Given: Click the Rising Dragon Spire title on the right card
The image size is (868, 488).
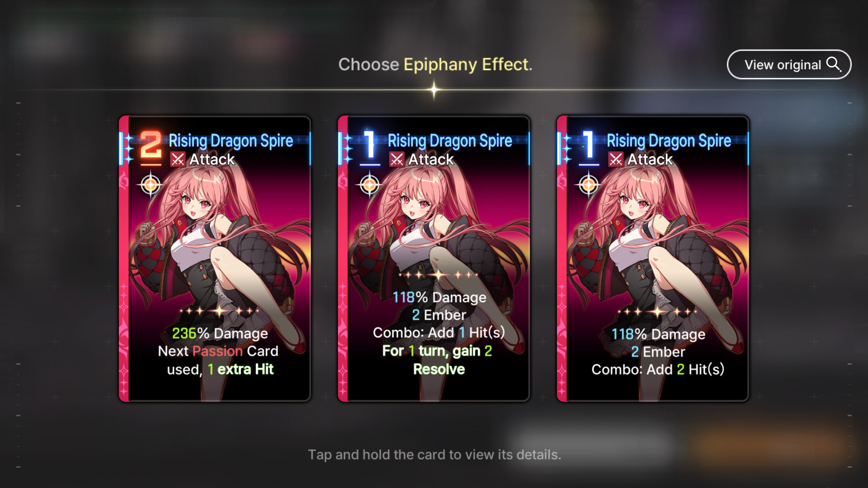Looking at the screenshot, I should [669, 141].
